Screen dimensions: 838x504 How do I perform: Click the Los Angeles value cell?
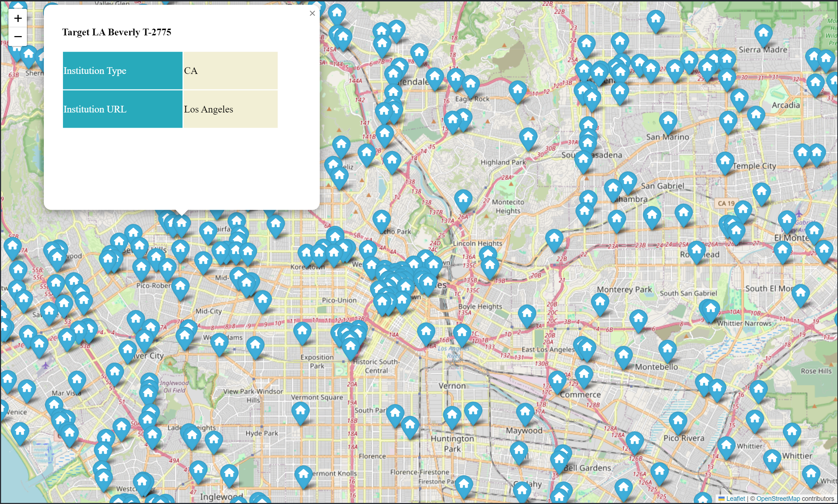point(230,109)
